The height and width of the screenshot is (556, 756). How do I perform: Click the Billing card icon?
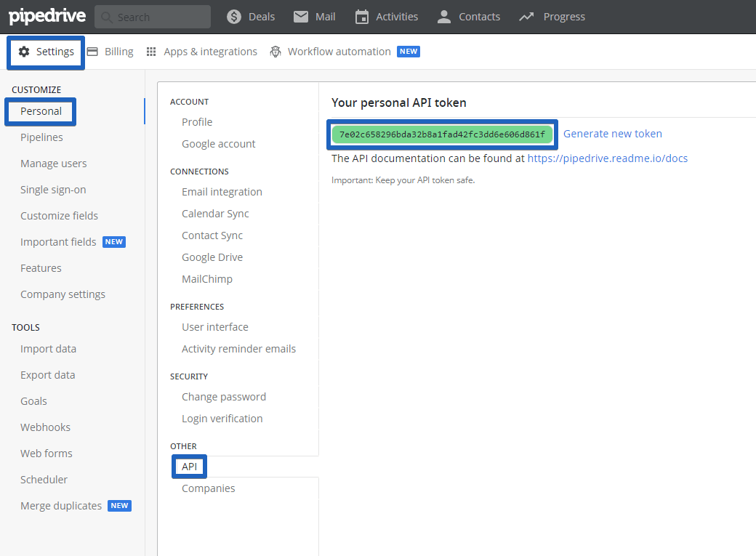click(x=92, y=52)
